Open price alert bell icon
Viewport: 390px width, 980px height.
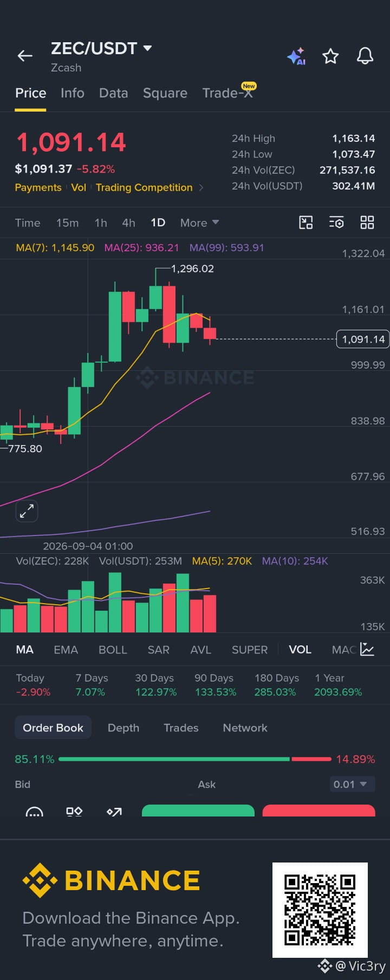coord(365,56)
